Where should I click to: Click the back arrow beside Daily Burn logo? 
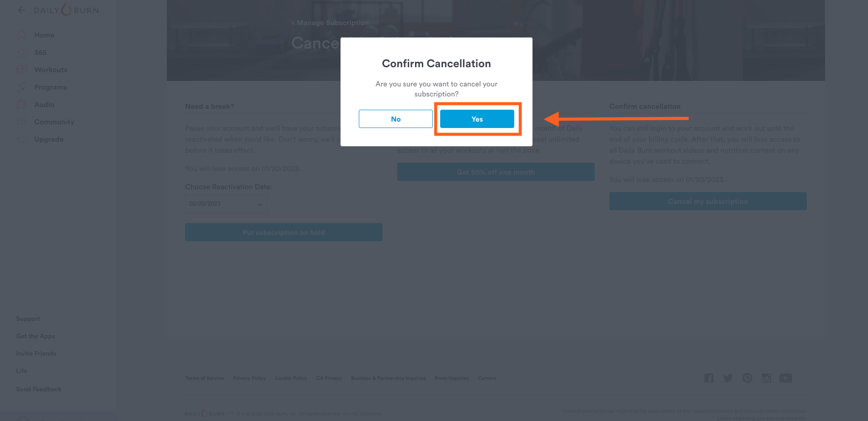point(21,10)
